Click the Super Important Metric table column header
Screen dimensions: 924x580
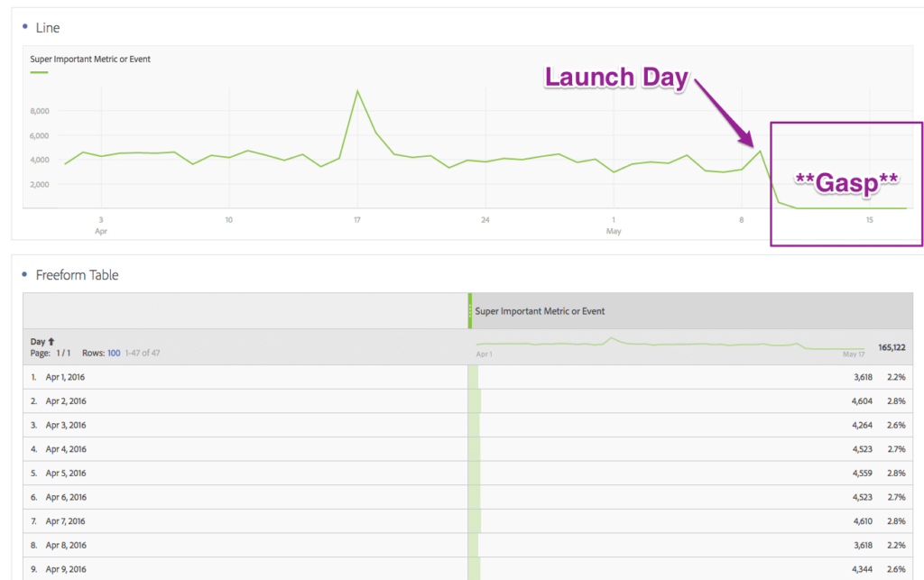tap(540, 311)
